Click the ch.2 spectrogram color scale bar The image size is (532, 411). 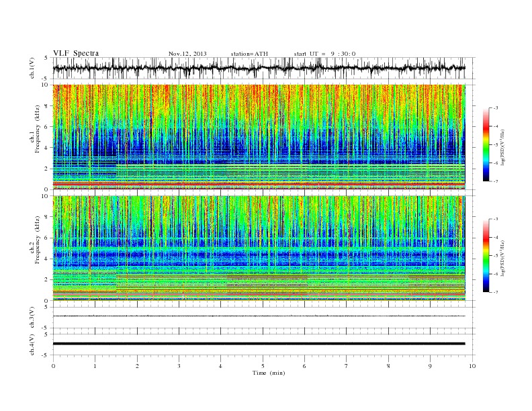(486, 255)
